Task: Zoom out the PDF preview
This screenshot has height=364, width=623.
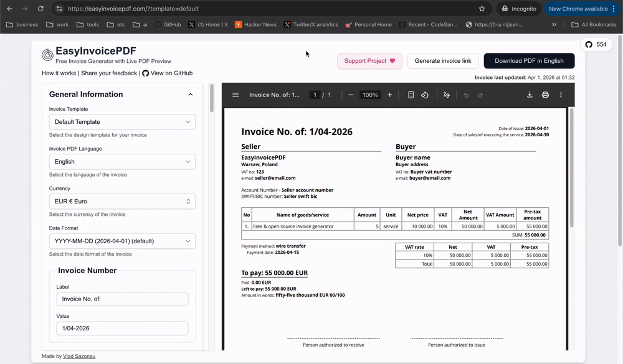Action: click(x=351, y=95)
